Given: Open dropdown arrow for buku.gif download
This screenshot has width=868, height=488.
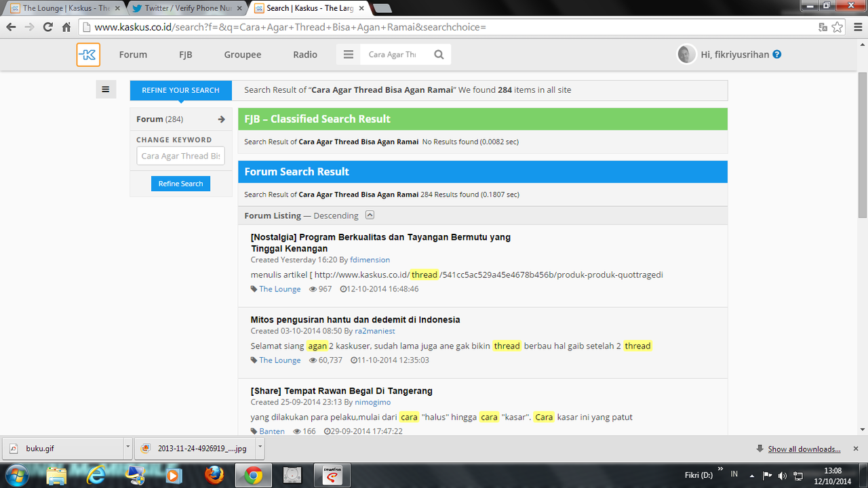Looking at the screenshot, I should [128, 448].
